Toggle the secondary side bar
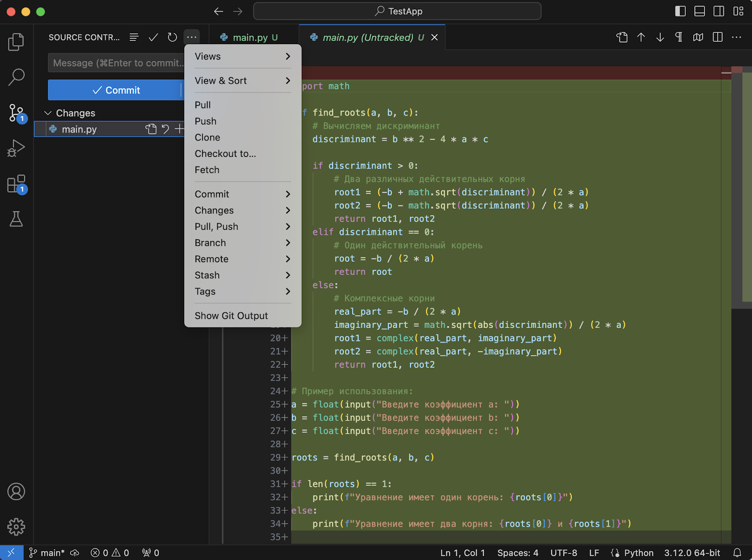 (719, 11)
